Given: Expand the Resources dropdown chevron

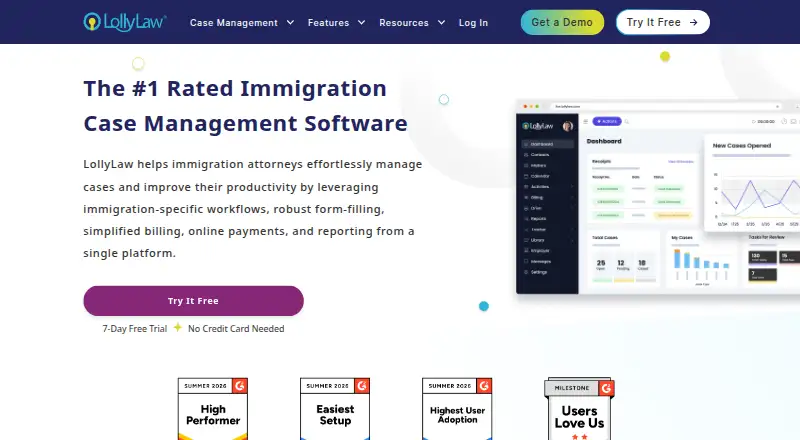Looking at the screenshot, I should (441, 22).
